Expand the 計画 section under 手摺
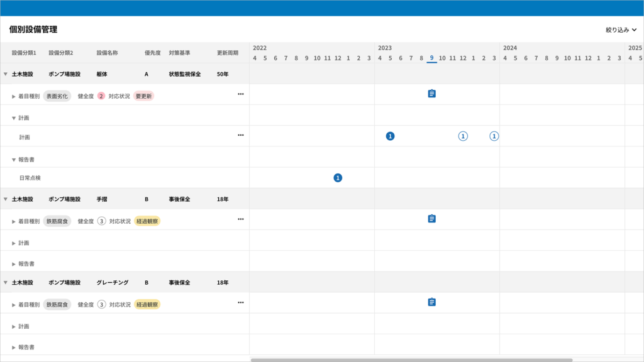 point(14,243)
